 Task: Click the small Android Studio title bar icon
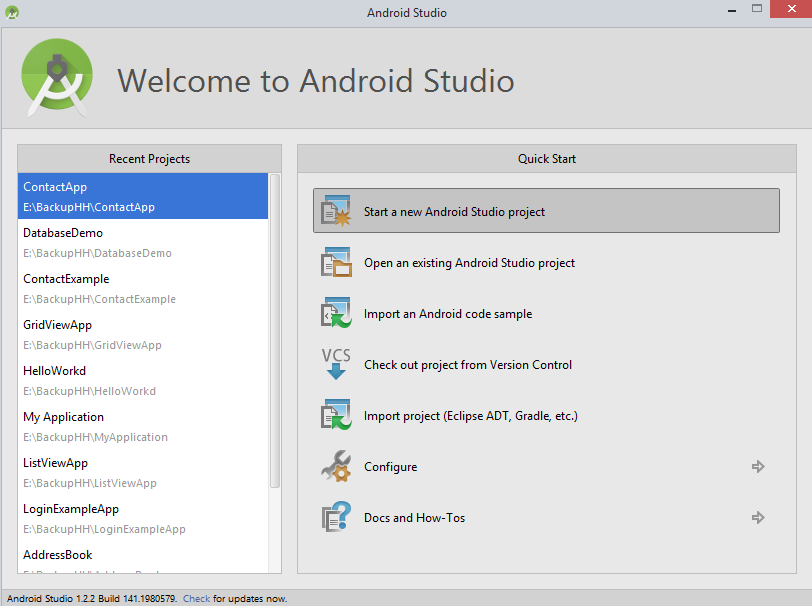coord(12,12)
